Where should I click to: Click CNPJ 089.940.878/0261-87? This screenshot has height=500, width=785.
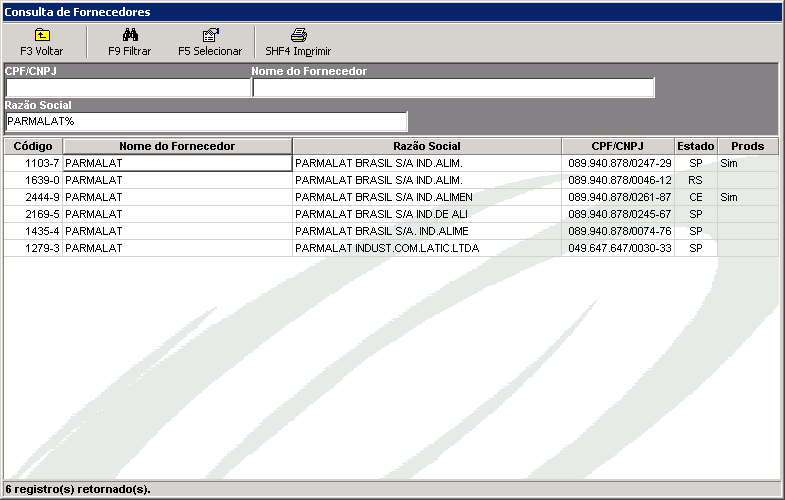click(x=620, y=197)
